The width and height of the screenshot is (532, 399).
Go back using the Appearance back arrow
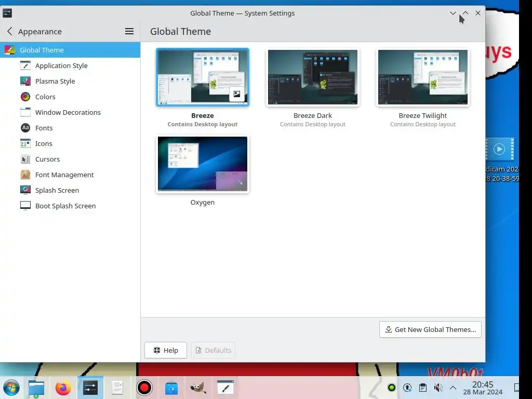(x=9, y=31)
